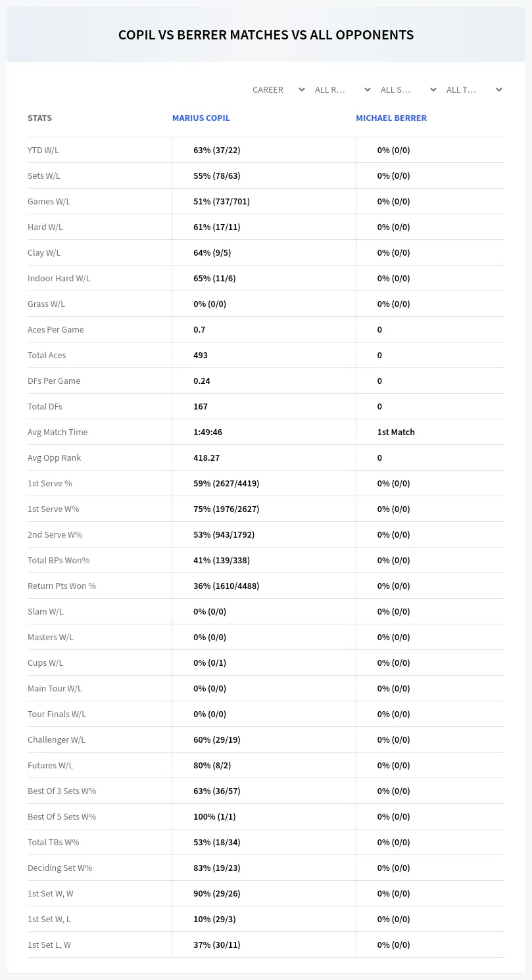The width and height of the screenshot is (532, 980).
Task: Open the ALL T… filter dropdown
Action: (473, 89)
